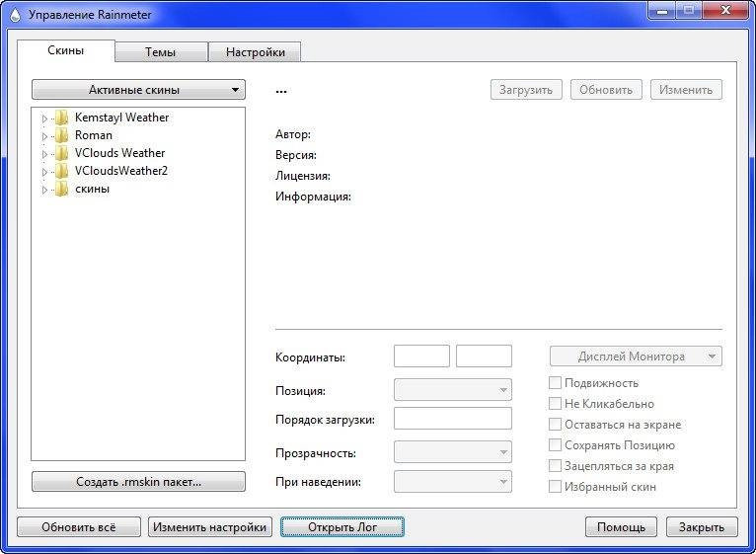Expand the VCloudsWeather2 tree node
Image resolution: width=756 pixels, height=554 pixels.
[44, 172]
